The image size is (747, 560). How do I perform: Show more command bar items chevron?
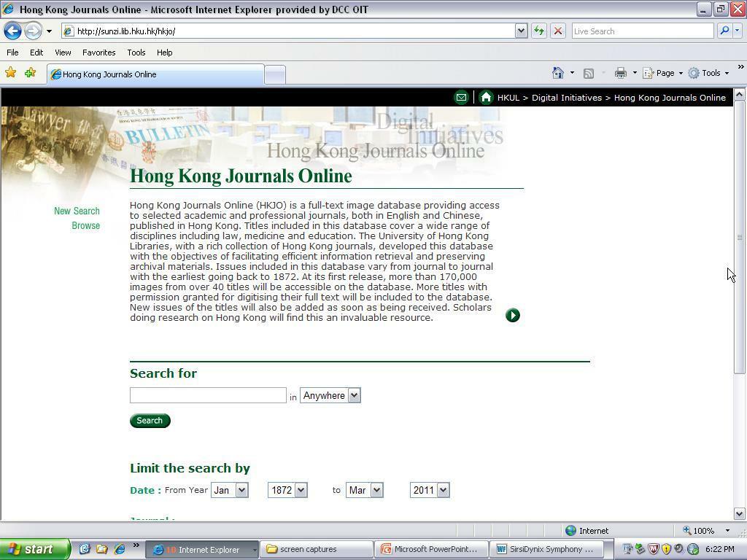[x=741, y=67]
